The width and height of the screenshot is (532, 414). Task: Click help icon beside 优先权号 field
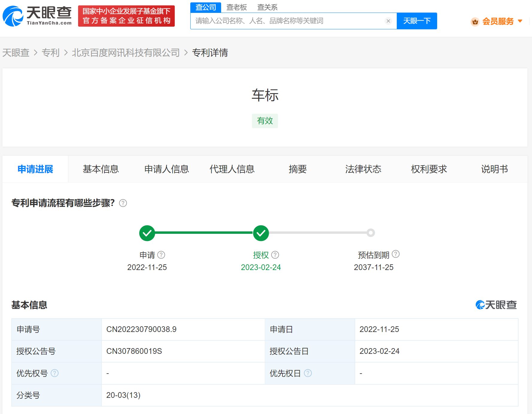click(x=55, y=373)
